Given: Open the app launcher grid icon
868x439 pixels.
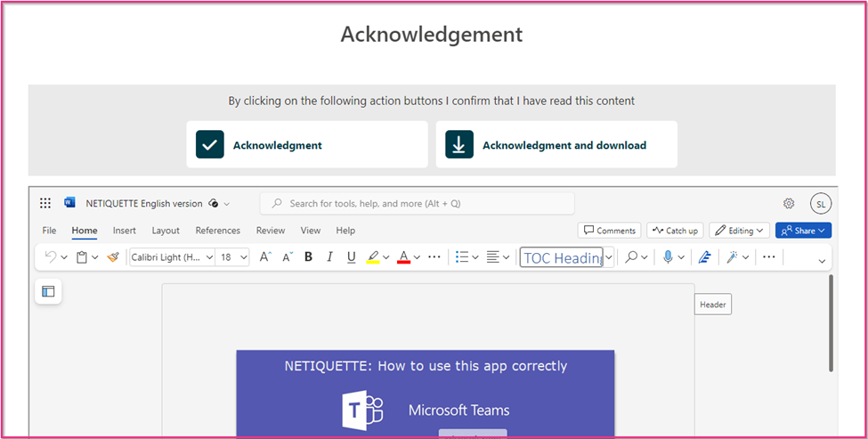Looking at the screenshot, I should tap(45, 203).
